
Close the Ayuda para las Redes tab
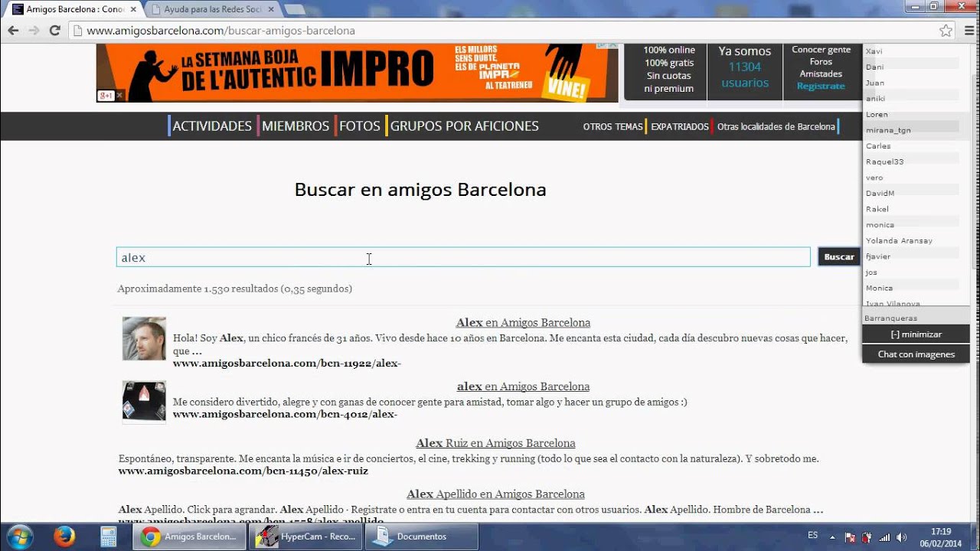point(270,9)
